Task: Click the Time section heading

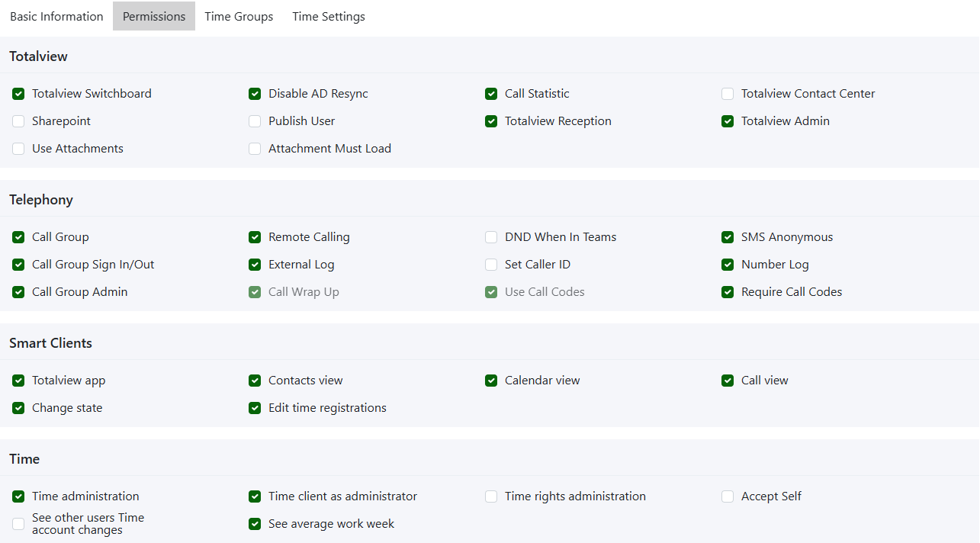Action: click(24, 459)
